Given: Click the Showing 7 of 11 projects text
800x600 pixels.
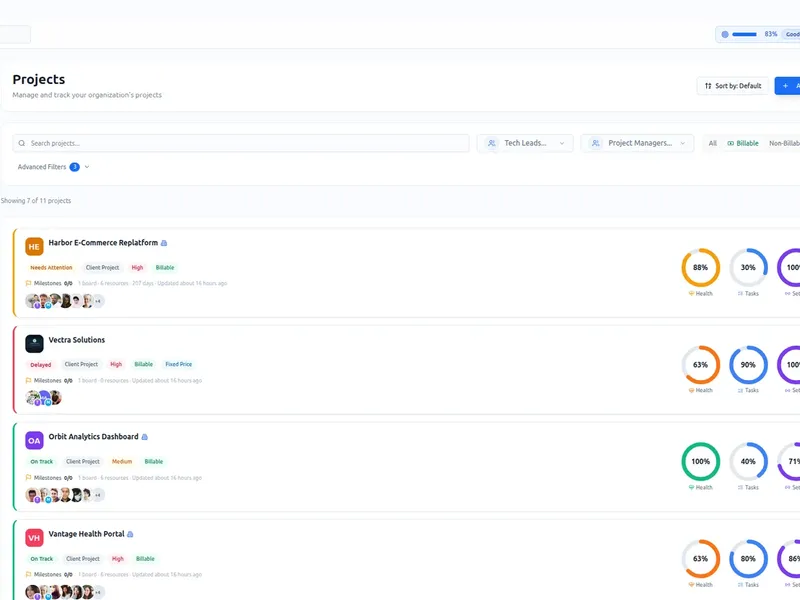Looking at the screenshot, I should 36,201.
